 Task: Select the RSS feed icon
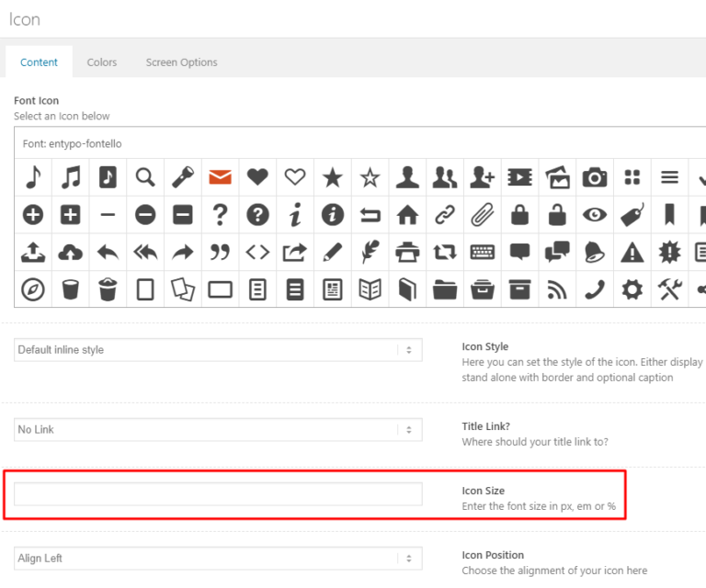(x=557, y=289)
